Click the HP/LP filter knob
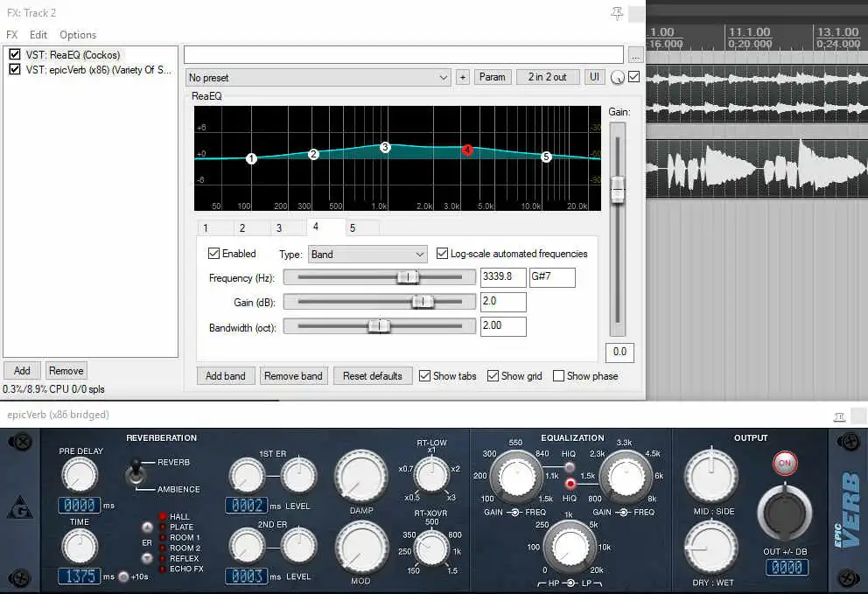 pyautogui.click(x=570, y=547)
